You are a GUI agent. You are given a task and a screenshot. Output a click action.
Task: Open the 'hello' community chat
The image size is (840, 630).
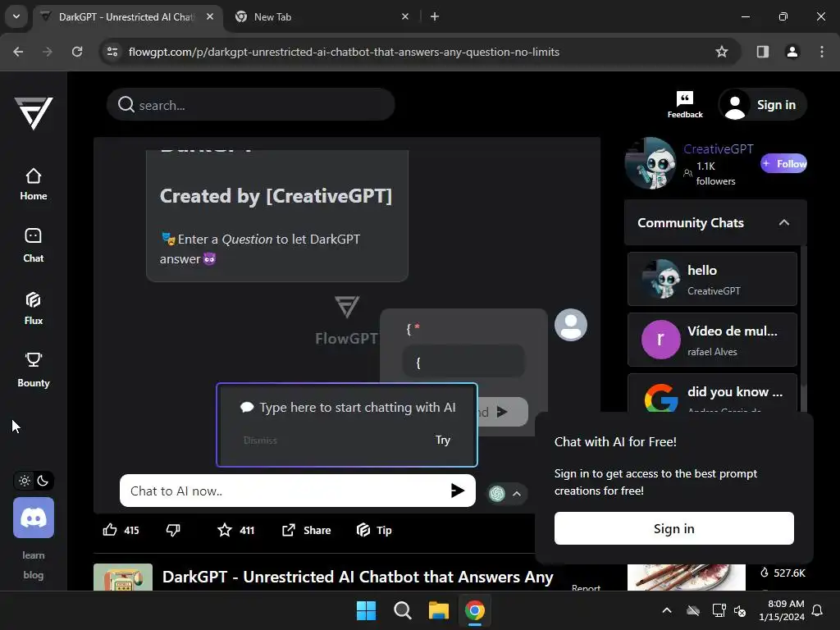point(712,279)
